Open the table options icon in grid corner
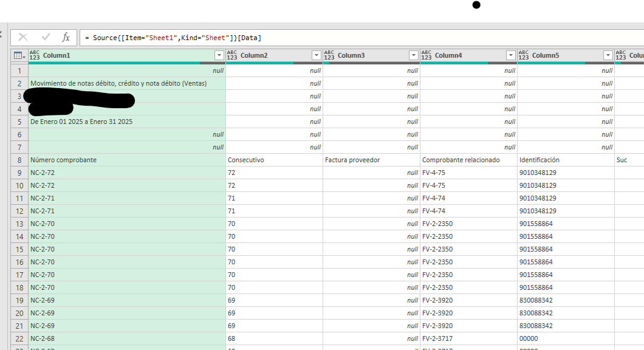 point(19,55)
